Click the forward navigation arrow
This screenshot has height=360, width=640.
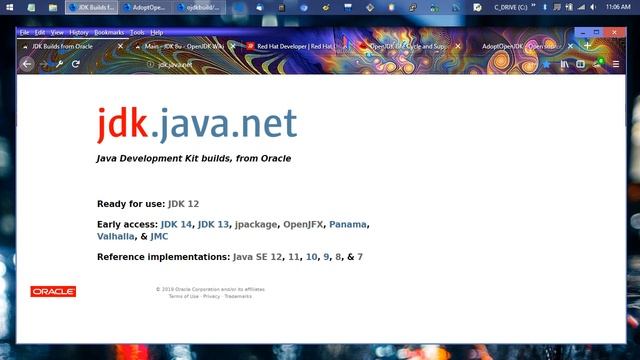44,64
